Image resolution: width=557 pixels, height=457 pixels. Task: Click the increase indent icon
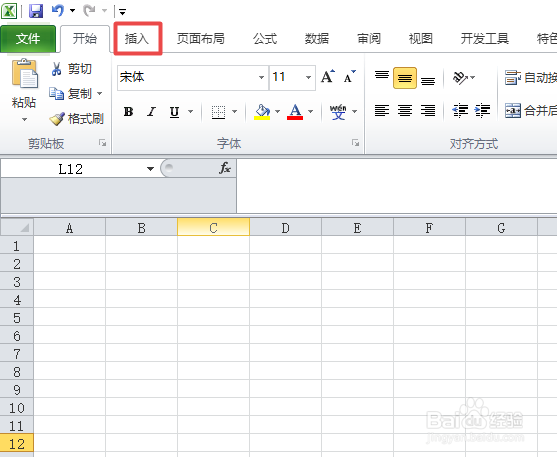coord(482,111)
